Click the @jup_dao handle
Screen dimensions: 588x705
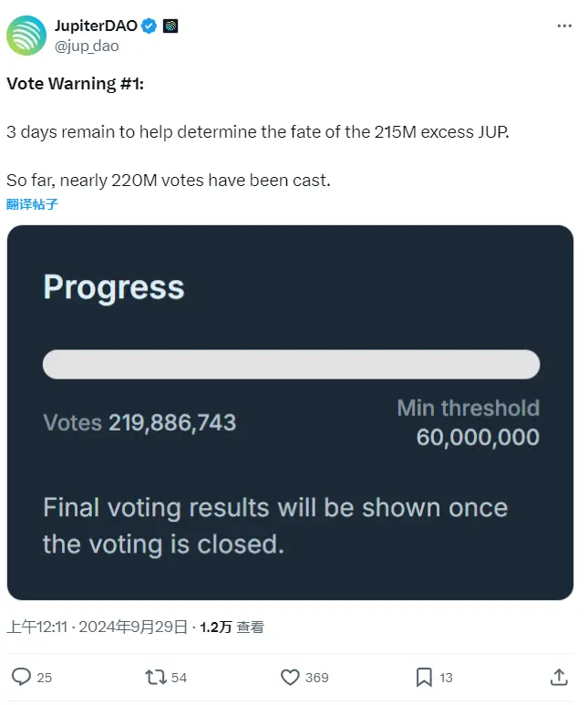[87, 46]
